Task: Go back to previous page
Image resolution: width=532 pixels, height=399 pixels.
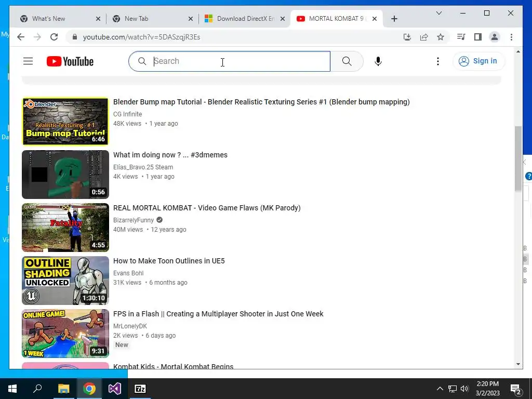Action: (21, 37)
